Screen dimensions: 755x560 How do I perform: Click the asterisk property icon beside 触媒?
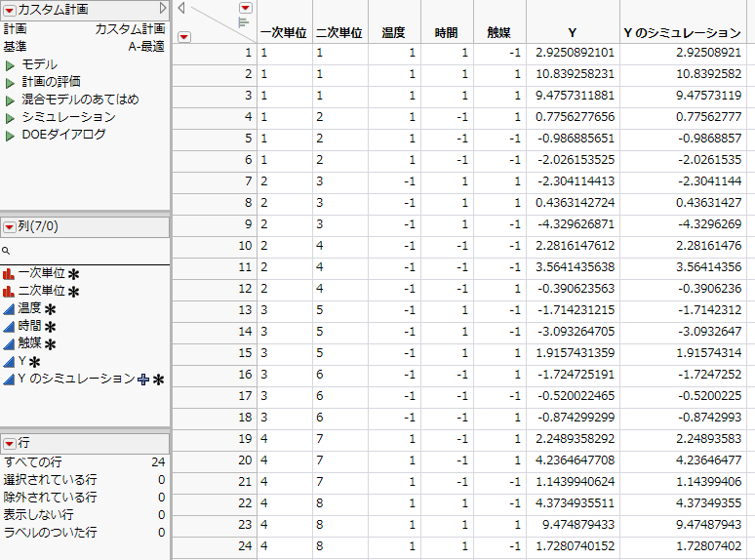tap(50, 344)
